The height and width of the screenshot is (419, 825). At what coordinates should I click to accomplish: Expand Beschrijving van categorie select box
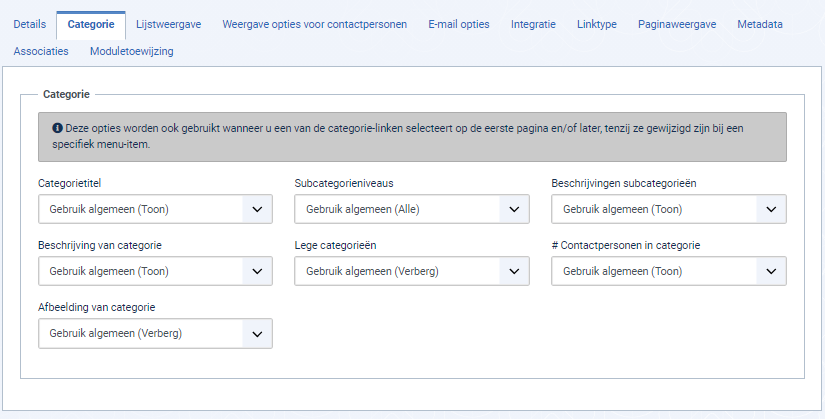pos(155,271)
